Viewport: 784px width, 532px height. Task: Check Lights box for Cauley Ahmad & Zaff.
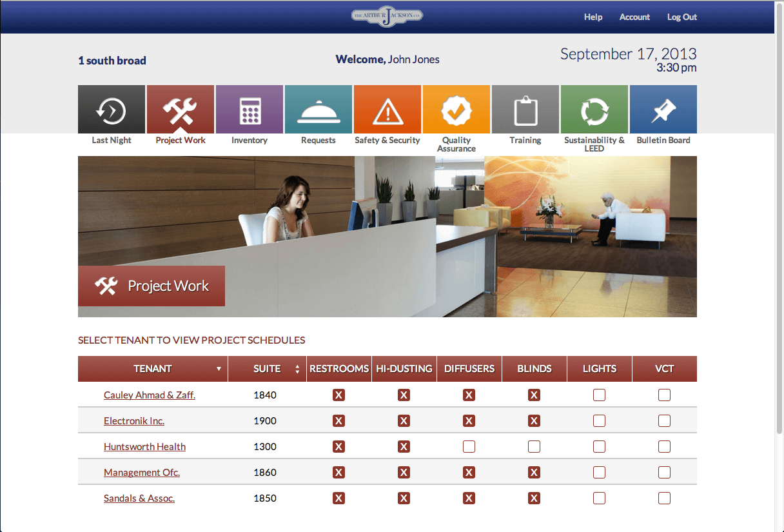point(599,395)
